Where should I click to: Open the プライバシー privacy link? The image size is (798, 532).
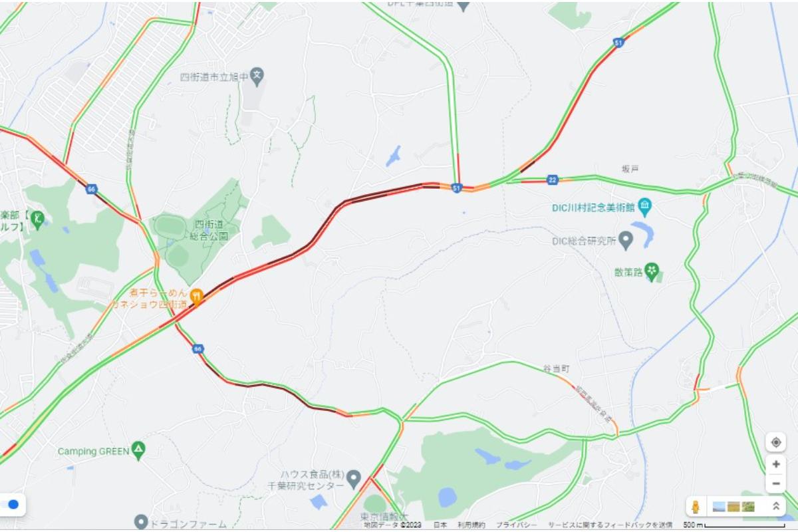[x=516, y=525]
